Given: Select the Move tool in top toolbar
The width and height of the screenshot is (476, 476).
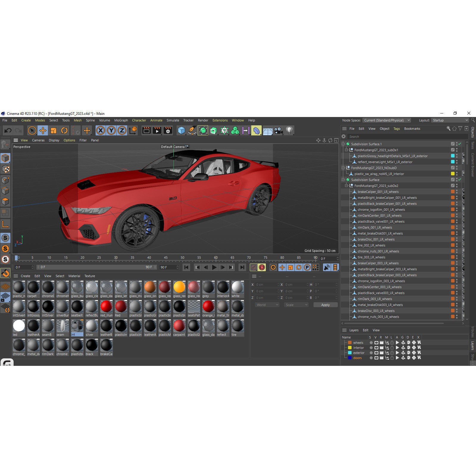Looking at the screenshot, I should [43, 130].
